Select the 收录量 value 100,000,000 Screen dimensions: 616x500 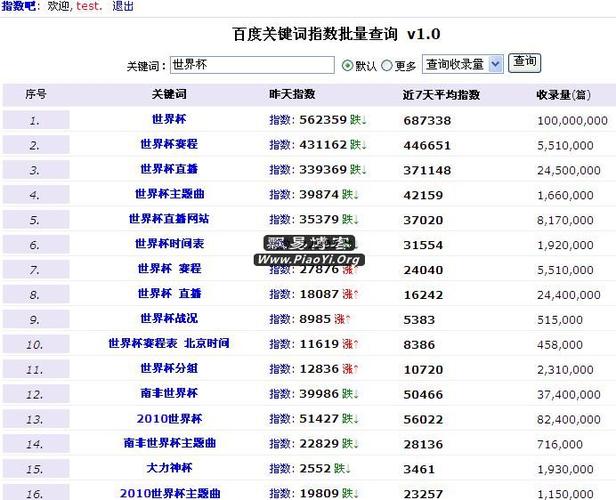572,121
